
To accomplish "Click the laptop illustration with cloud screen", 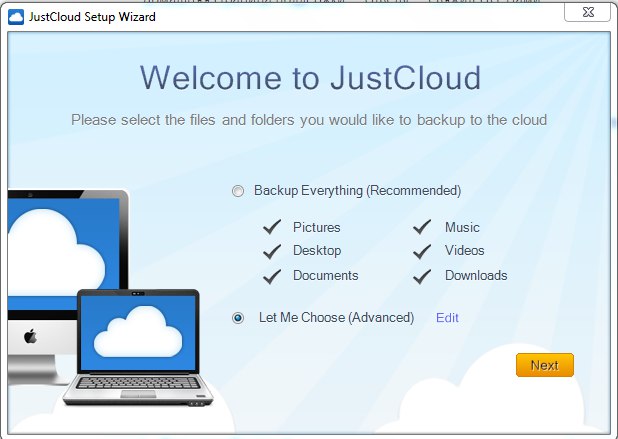I will (x=138, y=348).
